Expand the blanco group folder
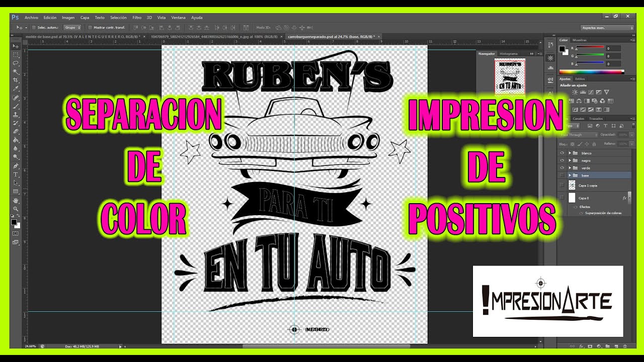Screen dimensions: 644x362 [570, 153]
